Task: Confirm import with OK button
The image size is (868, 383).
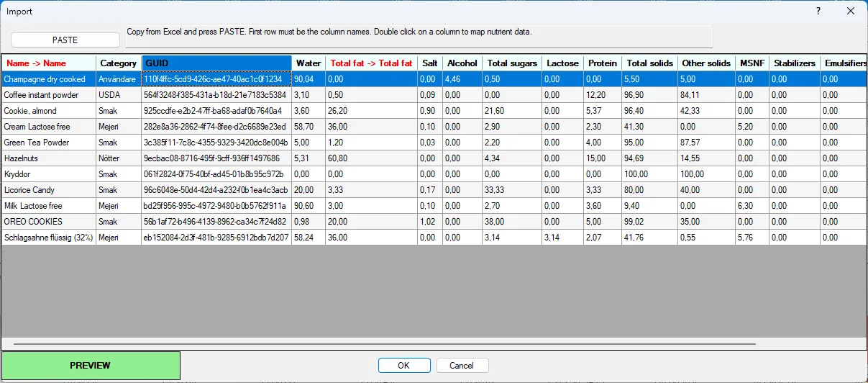Action: 403,366
